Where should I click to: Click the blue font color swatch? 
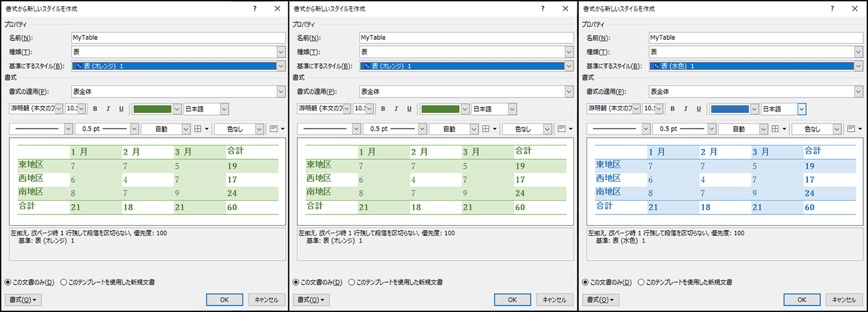[x=729, y=109]
